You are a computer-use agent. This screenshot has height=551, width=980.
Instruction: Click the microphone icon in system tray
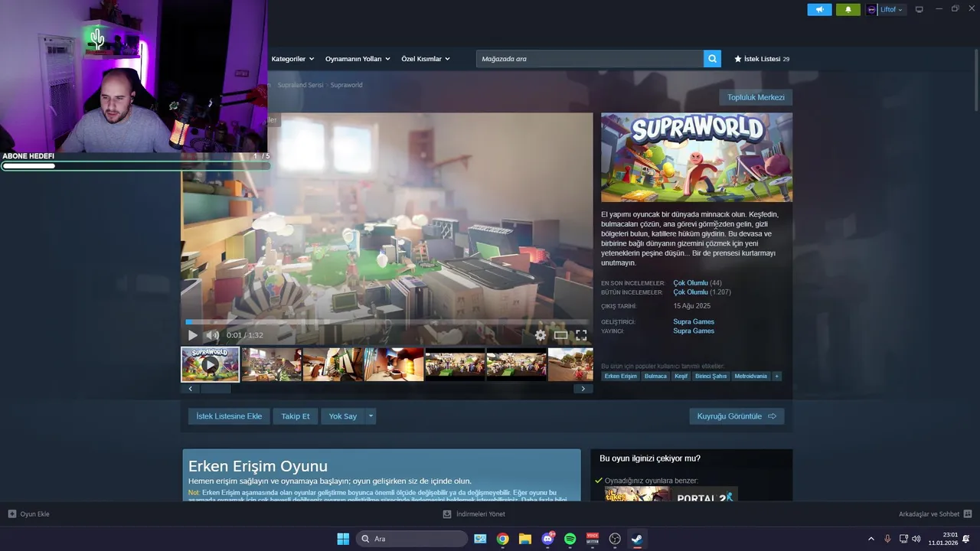point(887,539)
